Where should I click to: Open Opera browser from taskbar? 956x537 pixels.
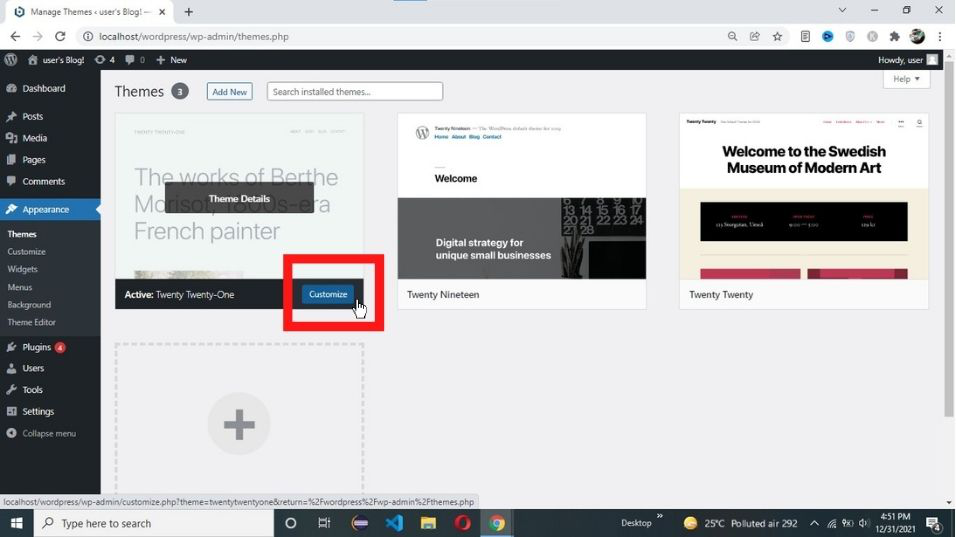(x=462, y=523)
